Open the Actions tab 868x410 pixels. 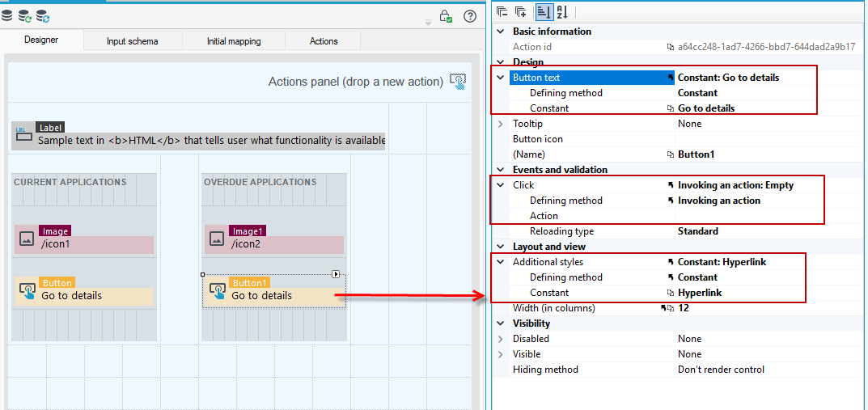tap(324, 41)
